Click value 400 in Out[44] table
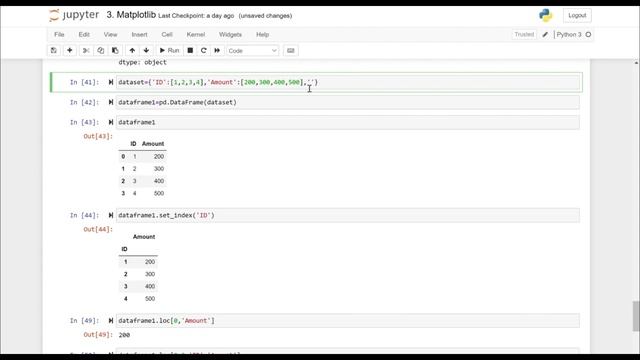This screenshot has height=360, width=640. [x=150, y=286]
